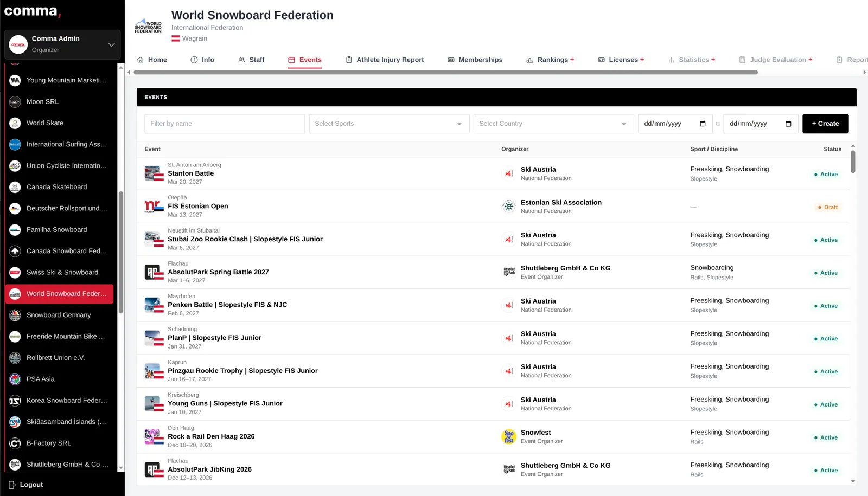Click the calendar icon in start date field

point(703,124)
